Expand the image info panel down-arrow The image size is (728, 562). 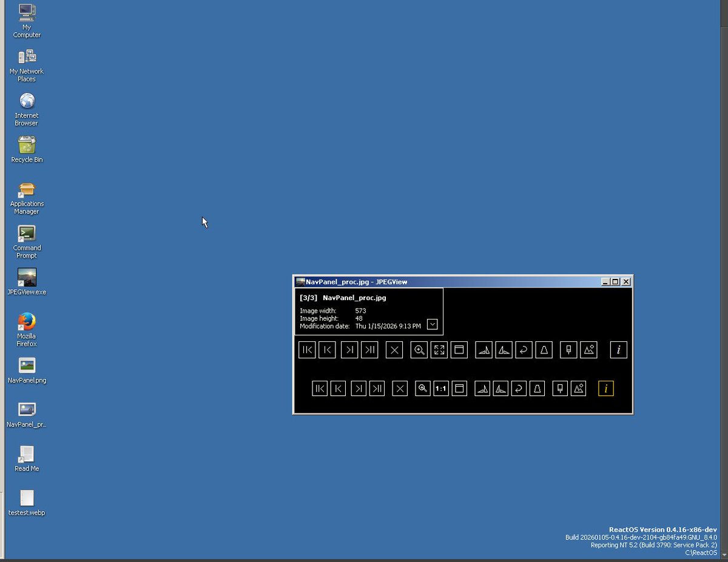click(x=432, y=324)
